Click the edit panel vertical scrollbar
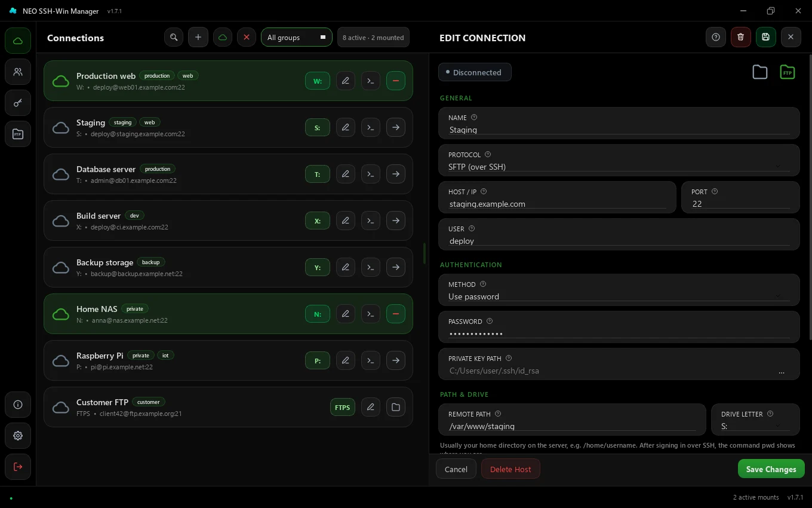 pyautogui.click(x=810, y=197)
